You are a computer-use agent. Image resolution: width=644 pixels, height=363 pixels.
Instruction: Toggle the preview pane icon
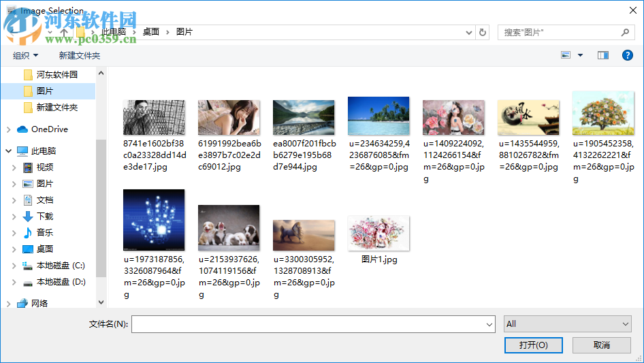(x=603, y=55)
